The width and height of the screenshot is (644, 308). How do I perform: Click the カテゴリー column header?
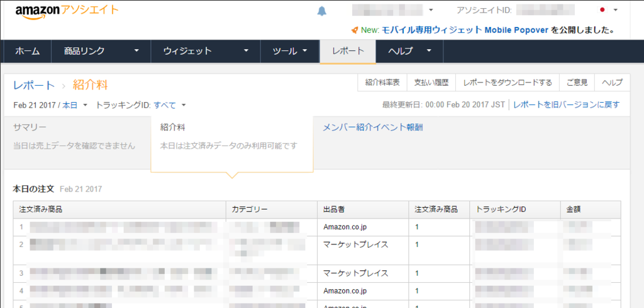pos(272,210)
